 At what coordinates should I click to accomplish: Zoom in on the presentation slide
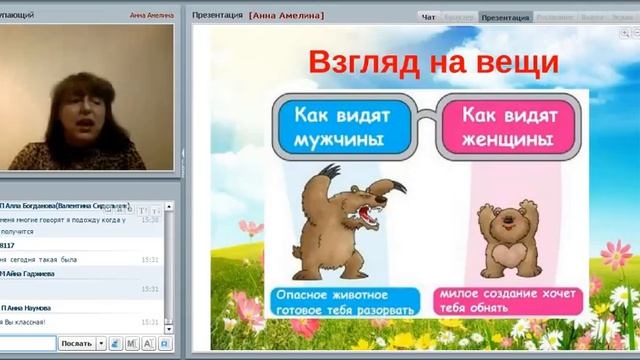[624, 34]
